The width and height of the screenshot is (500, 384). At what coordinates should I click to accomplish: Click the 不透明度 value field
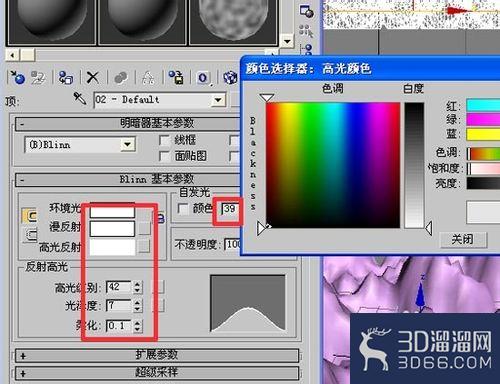[232, 244]
